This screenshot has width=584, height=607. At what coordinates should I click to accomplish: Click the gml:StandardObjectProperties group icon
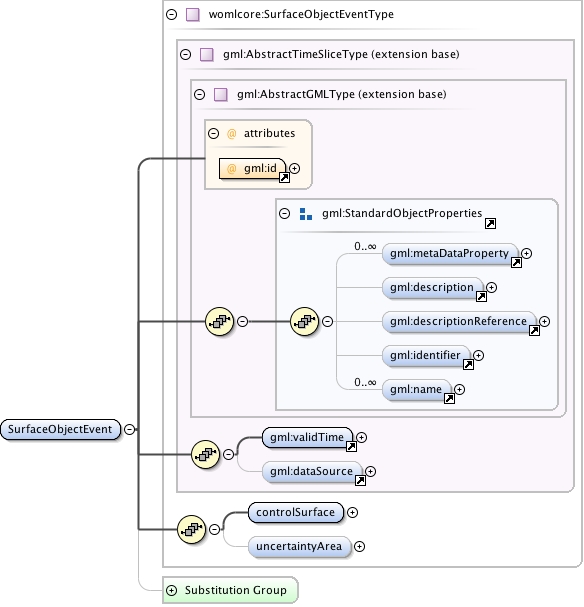point(306,214)
